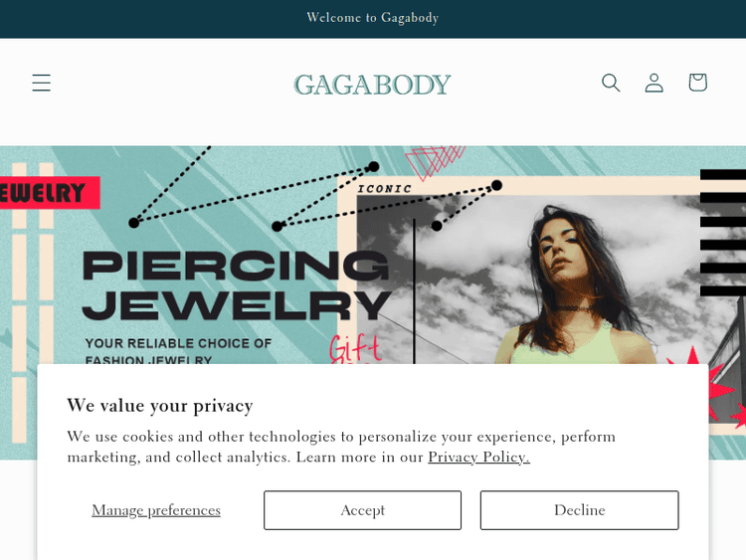Open the search magnifier icon
Viewport: 746px width, 560px height.
pos(611,83)
